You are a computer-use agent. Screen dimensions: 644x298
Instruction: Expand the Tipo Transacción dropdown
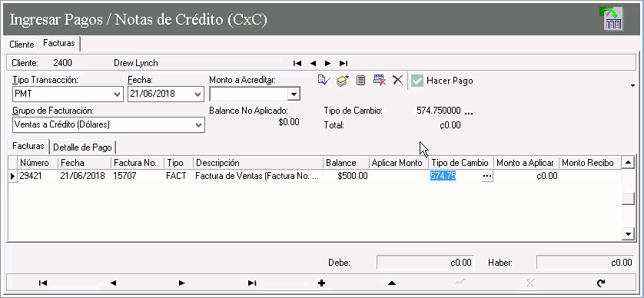click(x=117, y=94)
